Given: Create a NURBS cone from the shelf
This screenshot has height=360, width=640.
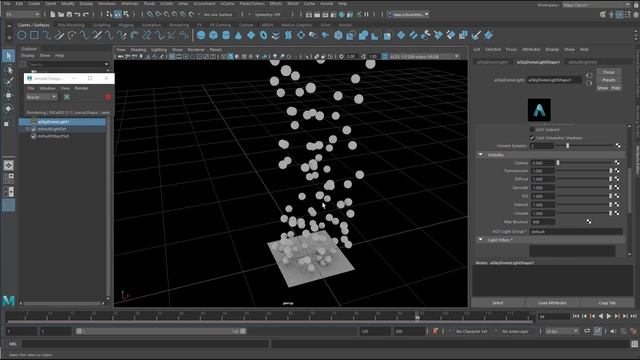Looking at the screenshot, I should click(x=238, y=36).
